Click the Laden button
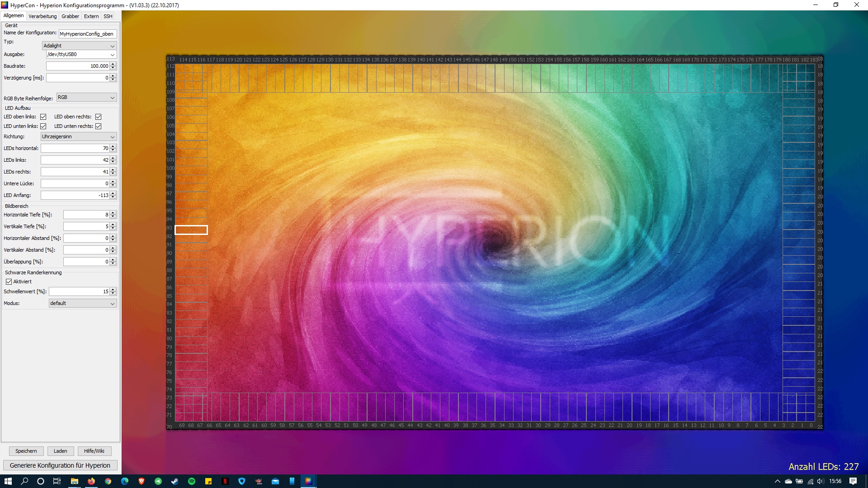868x488 pixels. click(60, 451)
